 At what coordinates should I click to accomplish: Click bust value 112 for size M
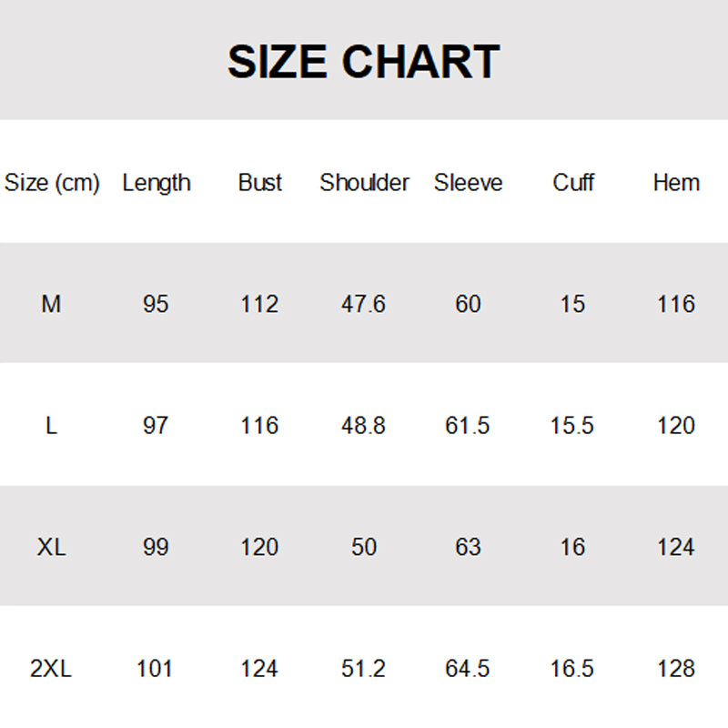[x=259, y=304]
